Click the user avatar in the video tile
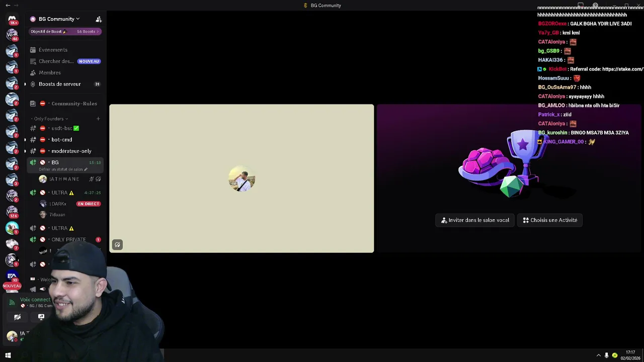Viewport: 644px width, 362px height. [x=242, y=178]
